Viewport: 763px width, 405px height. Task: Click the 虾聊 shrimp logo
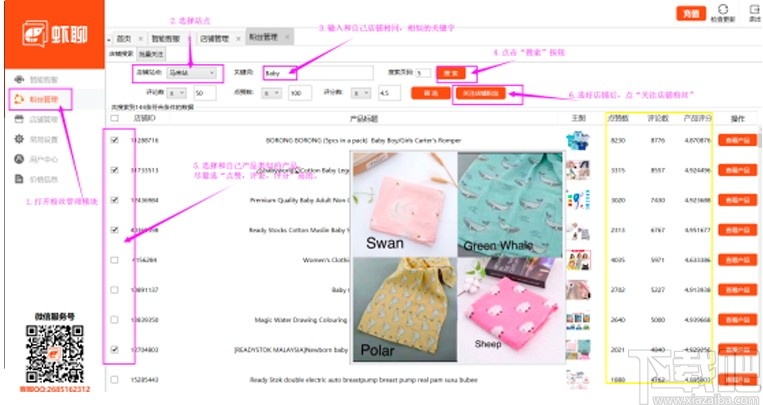click(x=54, y=34)
